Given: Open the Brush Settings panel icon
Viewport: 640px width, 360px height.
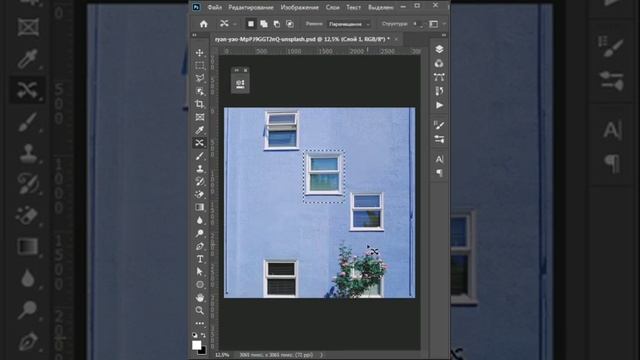Looking at the screenshot, I should pos(439,139).
